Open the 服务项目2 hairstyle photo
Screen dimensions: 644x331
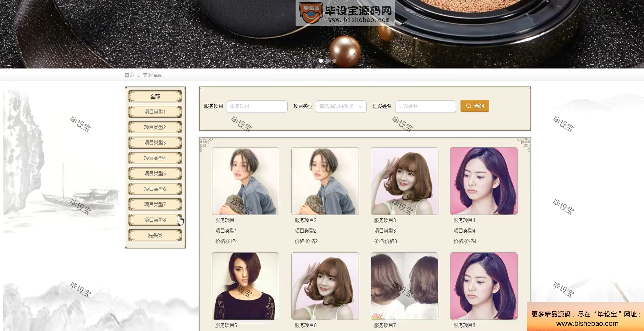tap(325, 181)
